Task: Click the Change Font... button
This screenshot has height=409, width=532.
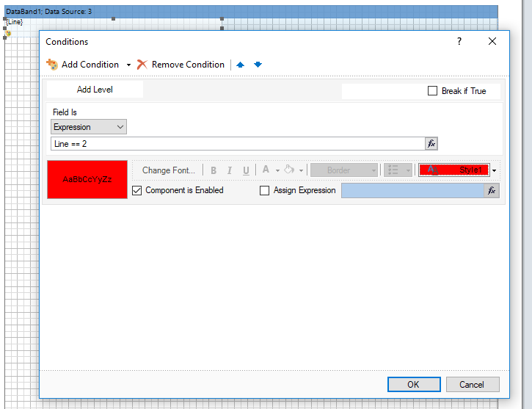Action: (169, 170)
